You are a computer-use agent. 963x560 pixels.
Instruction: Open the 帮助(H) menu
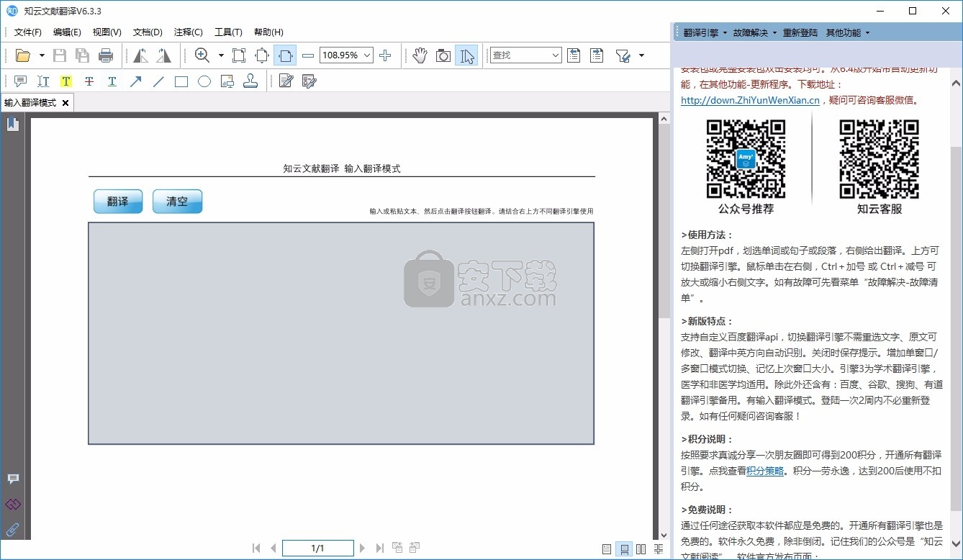tap(268, 32)
